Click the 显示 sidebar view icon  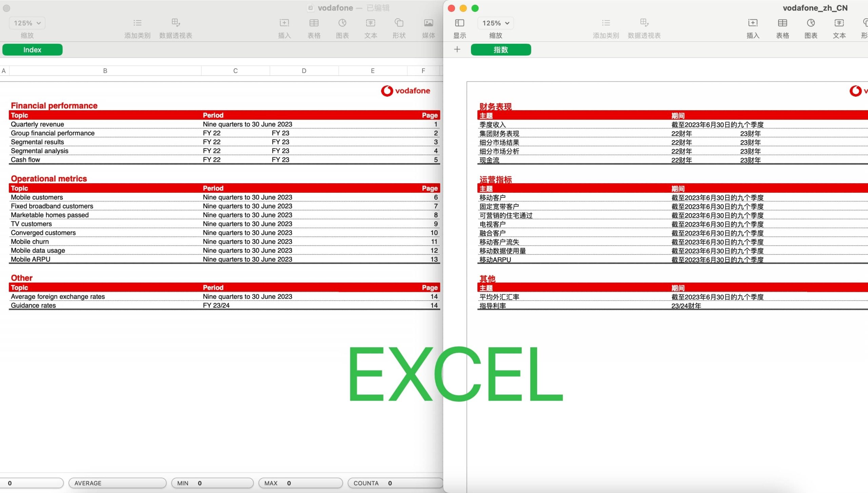459,23
